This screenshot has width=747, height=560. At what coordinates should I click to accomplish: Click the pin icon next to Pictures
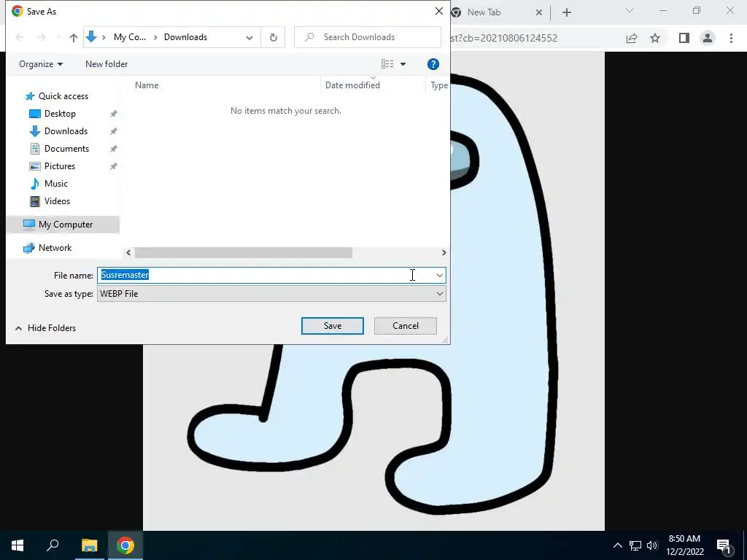pyautogui.click(x=113, y=166)
